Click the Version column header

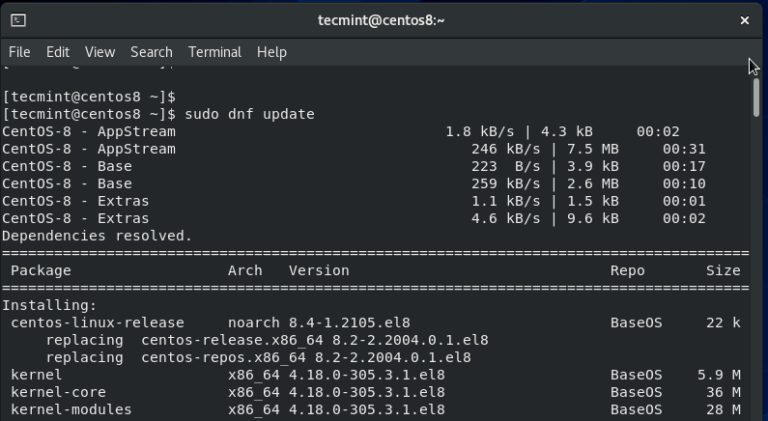pyautogui.click(x=319, y=270)
